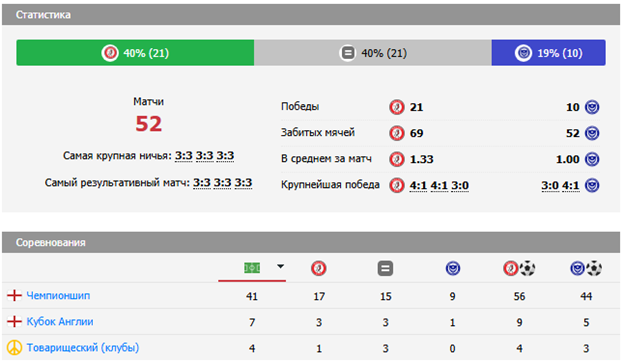Open third 3:3 link in Самый результативный матч
624x361 pixels.
(243, 183)
